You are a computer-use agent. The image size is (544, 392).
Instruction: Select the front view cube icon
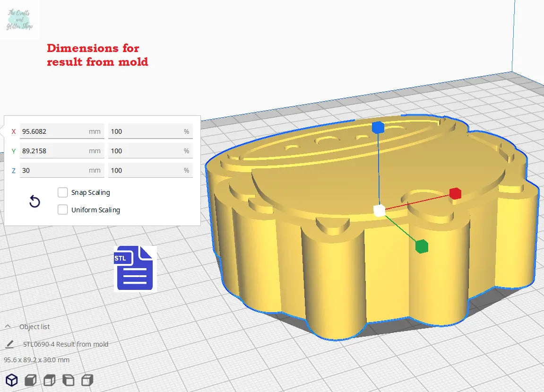pyautogui.click(x=30, y=380)
